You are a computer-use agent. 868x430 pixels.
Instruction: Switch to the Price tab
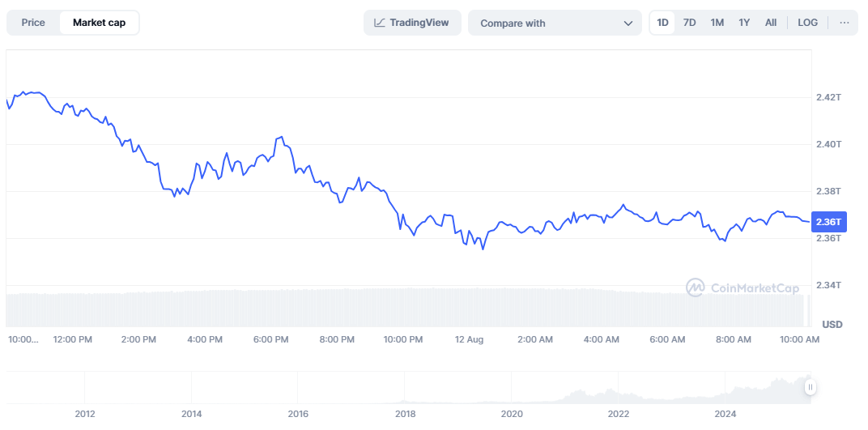point(33,23)
